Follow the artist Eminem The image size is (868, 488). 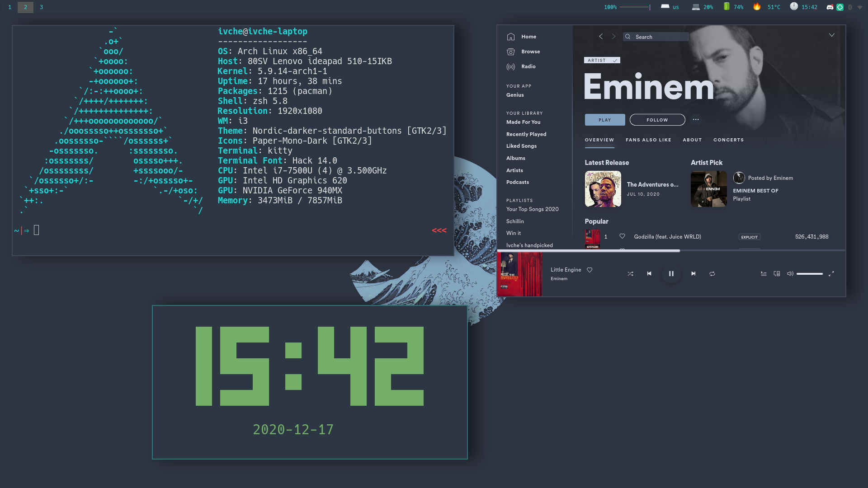coord(657,120)
